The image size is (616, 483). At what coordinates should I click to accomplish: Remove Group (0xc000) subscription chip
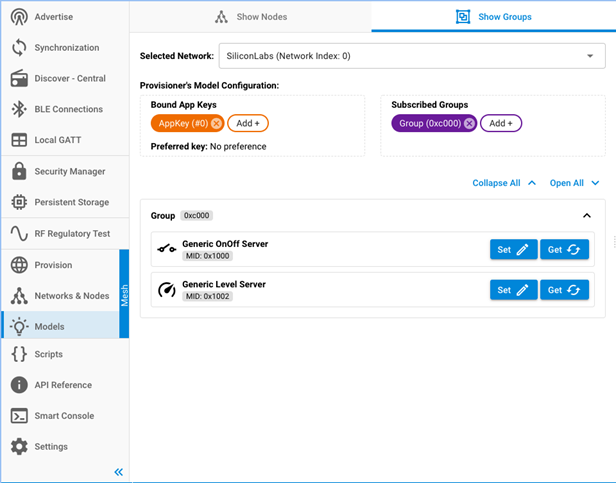tap(469, 124)
